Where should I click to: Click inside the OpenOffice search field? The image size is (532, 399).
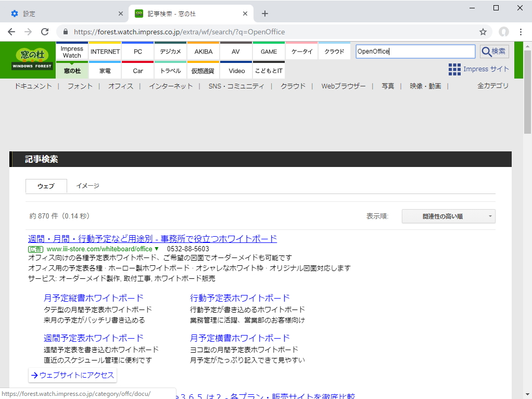[415, 51]
